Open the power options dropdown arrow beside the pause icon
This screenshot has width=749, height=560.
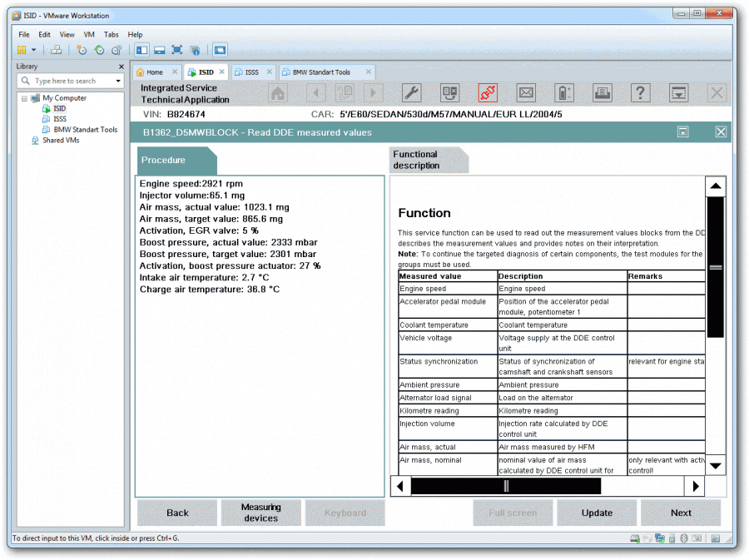point(34,50)
